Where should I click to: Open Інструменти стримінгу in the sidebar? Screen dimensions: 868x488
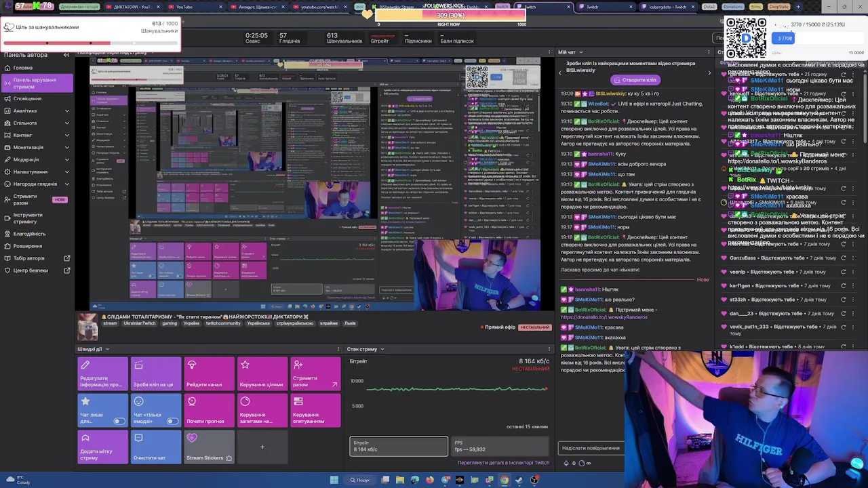(37, 218)
